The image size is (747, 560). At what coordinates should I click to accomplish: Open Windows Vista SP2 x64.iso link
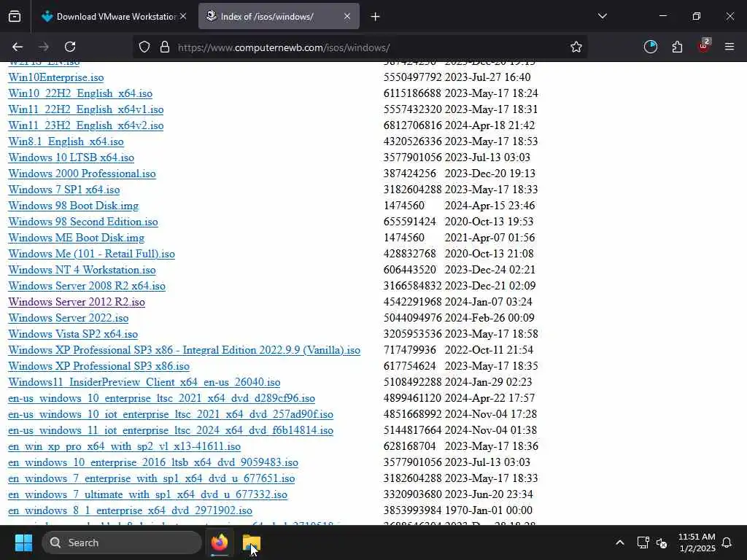[73, 334]
